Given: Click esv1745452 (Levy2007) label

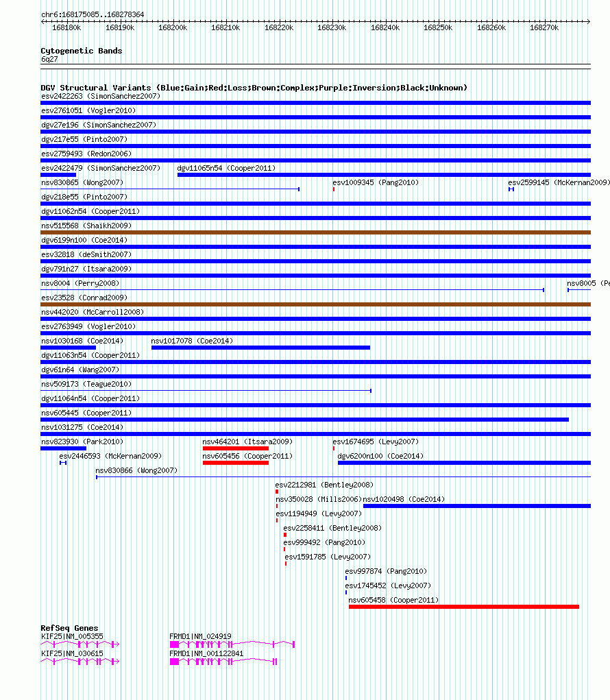Looking at the screenshot, I should (388, 586).
